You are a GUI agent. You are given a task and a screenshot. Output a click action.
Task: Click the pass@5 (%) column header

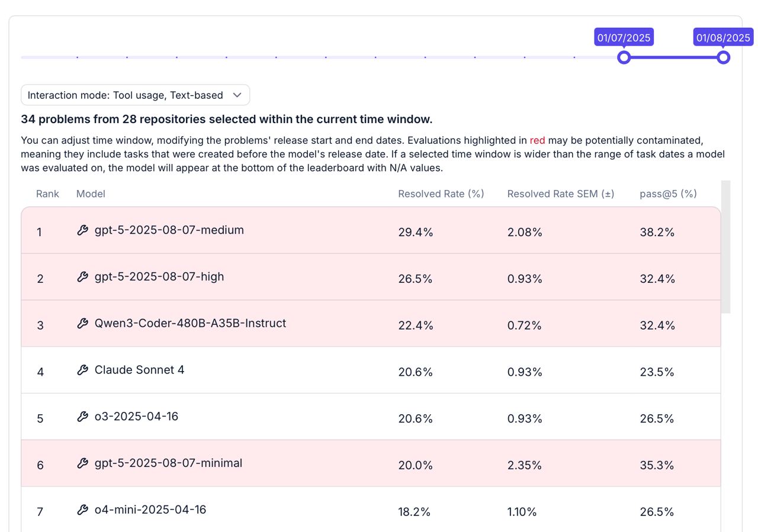click(x=668, y=194)
